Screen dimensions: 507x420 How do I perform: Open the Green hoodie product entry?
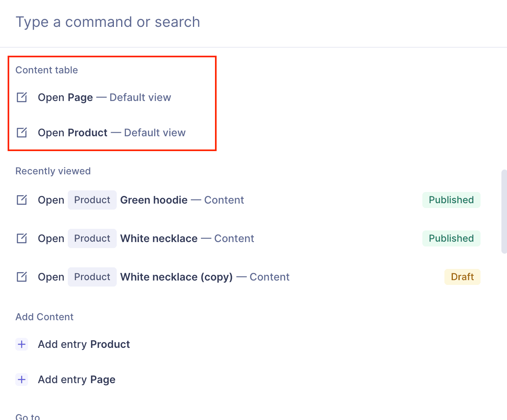coord(154,200)
